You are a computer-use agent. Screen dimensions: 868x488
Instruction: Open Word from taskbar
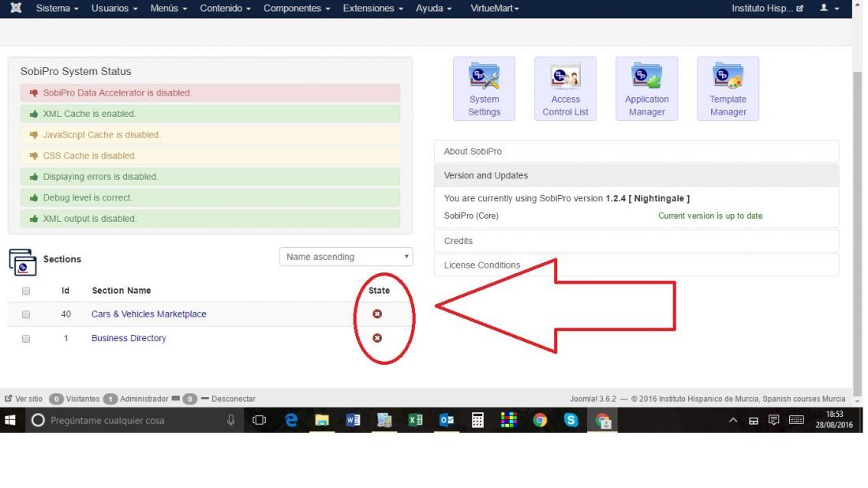[x=353, y=420]
